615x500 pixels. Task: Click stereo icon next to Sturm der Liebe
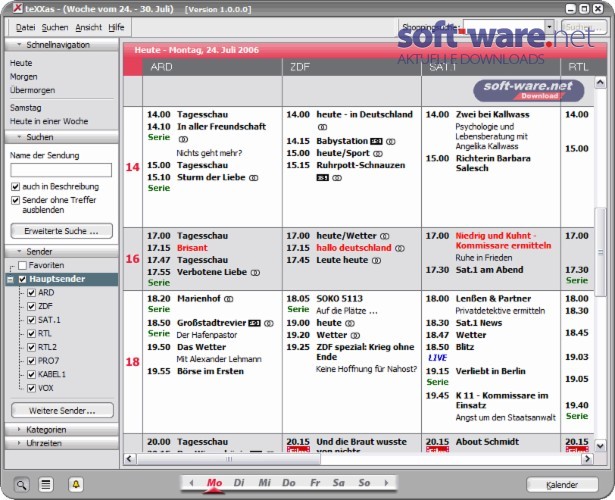pyautogui.click(x=254, y=178)
